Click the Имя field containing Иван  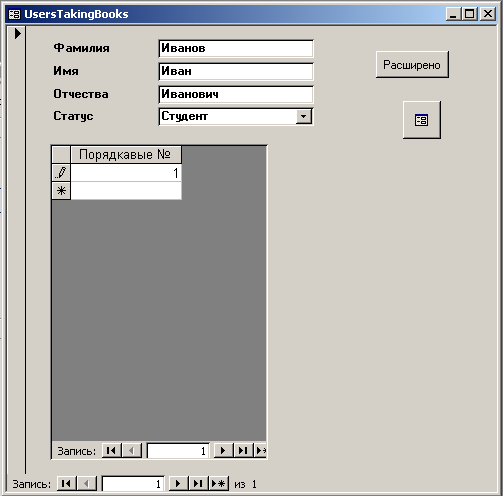(236, 72)
